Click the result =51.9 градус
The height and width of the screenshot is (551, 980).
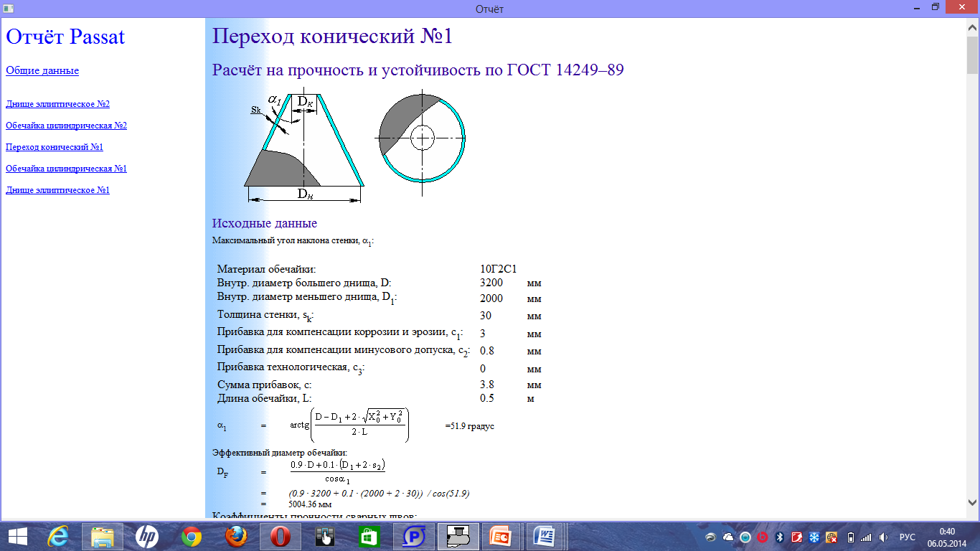coord(469,426)
